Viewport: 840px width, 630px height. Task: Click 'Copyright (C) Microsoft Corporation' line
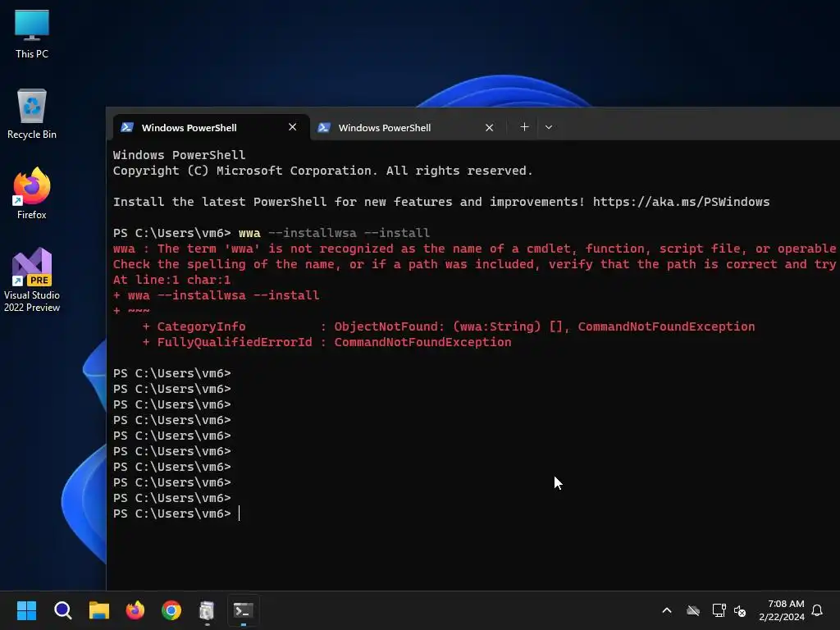[x=323, y=171]
